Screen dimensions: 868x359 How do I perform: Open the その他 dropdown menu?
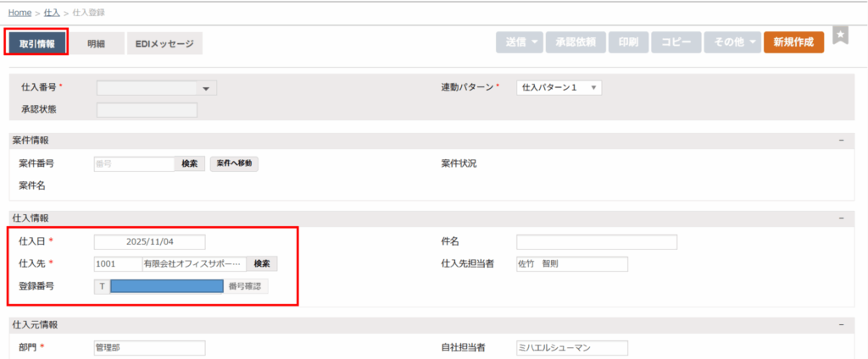732,42
